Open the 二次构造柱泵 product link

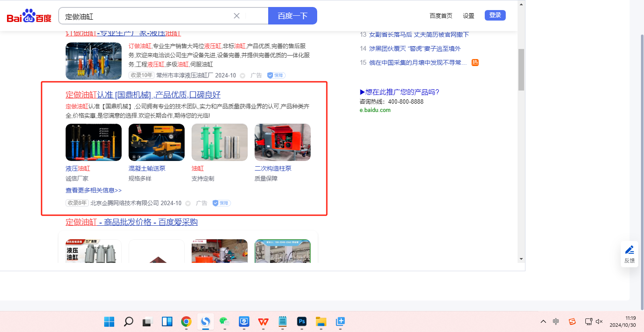pos(273,168)
